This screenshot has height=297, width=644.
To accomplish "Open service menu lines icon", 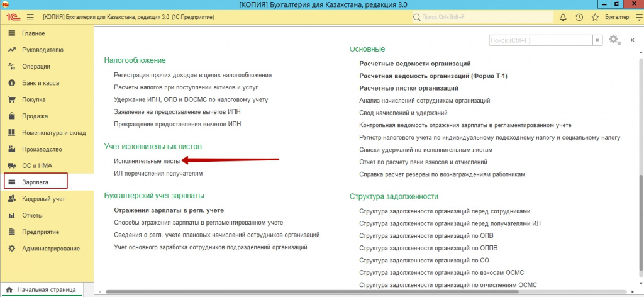I will [638, 17].
